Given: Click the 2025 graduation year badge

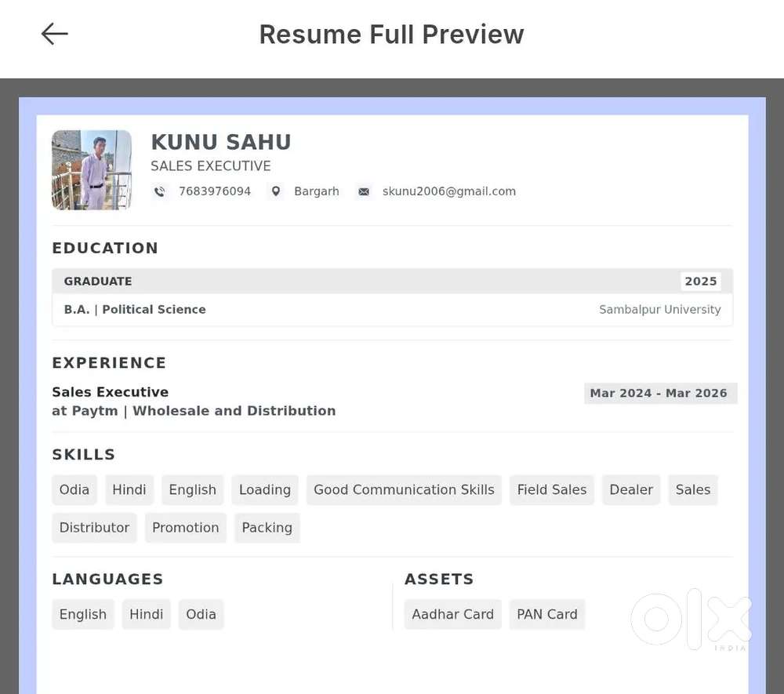Looking at the screenshot, I should [700, 282].
